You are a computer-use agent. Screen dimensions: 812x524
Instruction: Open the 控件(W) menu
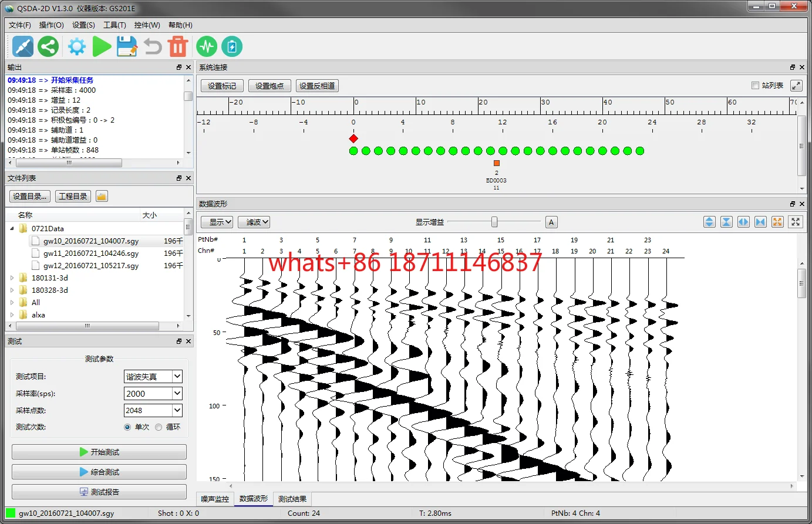point(147,25)
